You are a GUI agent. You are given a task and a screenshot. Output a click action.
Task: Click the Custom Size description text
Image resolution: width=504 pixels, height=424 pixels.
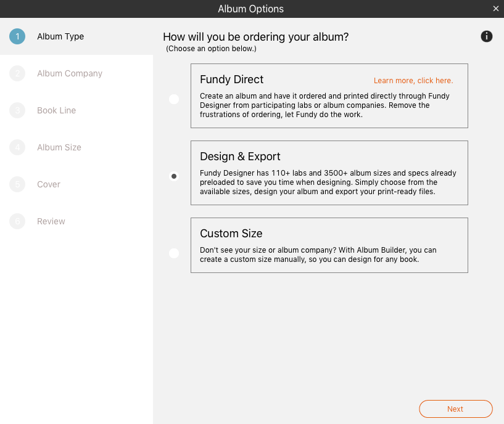point(318,255)
